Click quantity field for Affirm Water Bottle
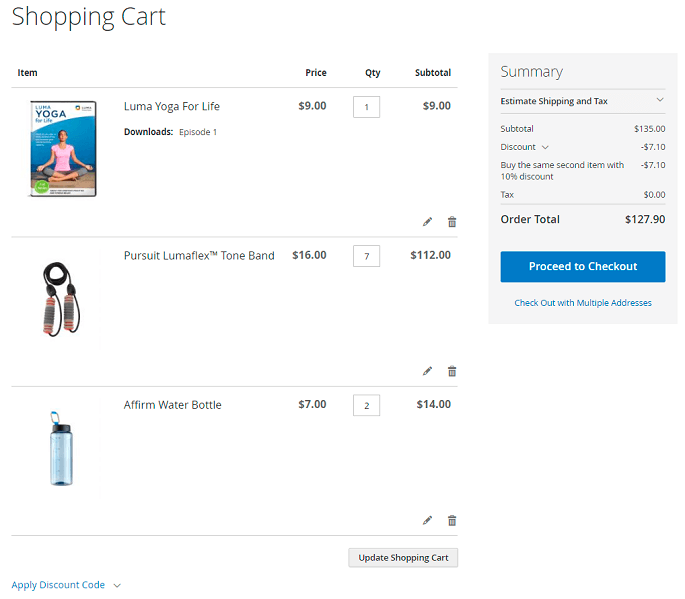Screen dimensions: 685x599 coord(366,405)
